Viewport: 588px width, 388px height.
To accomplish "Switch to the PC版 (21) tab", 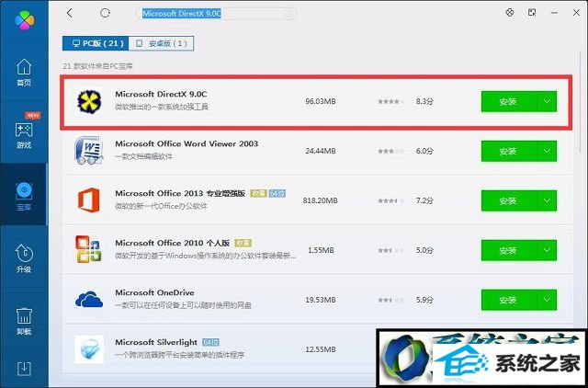I will pyautogui.click(x=96, y=43).
